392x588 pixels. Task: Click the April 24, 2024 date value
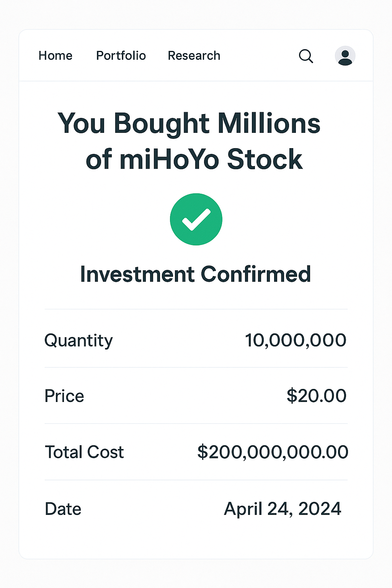pos(283,509)
